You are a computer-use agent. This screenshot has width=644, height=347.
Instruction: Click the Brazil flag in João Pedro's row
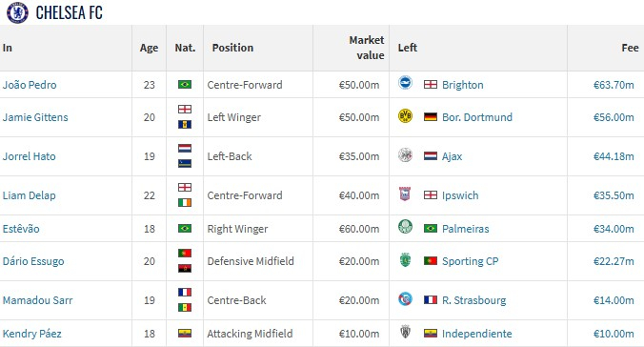click(185, 84)
